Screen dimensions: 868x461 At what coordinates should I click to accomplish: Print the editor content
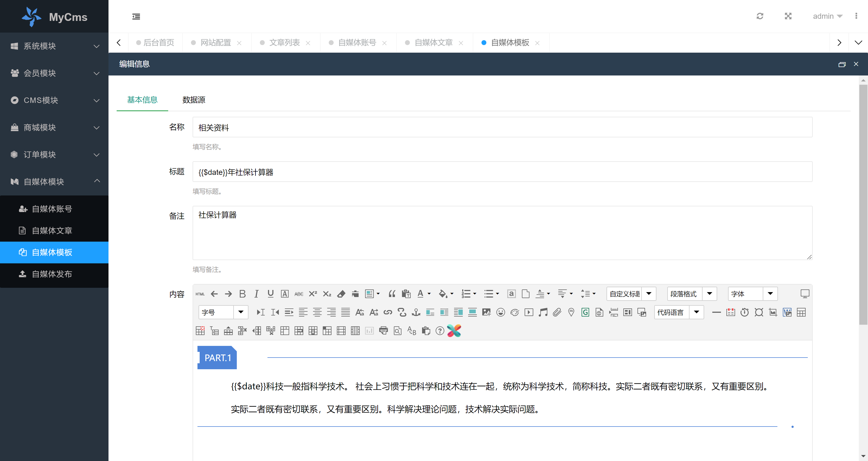(x=384, y=330)
